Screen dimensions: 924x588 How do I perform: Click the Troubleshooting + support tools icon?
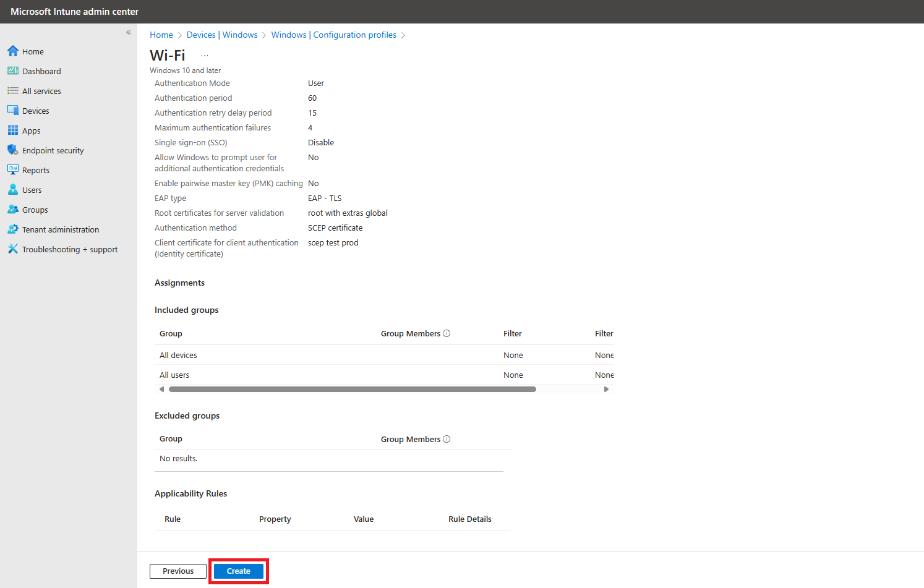point(13,249)
